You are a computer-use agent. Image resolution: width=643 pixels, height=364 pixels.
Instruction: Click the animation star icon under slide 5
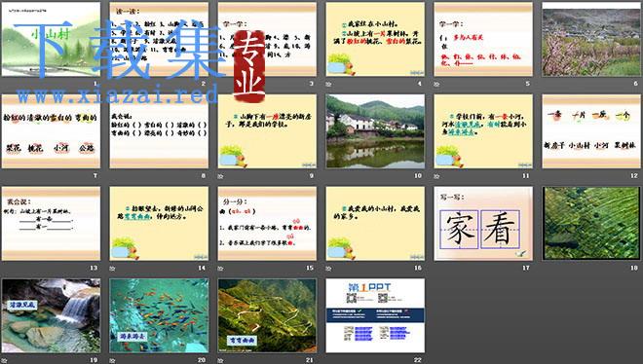(x=436, y=84)
